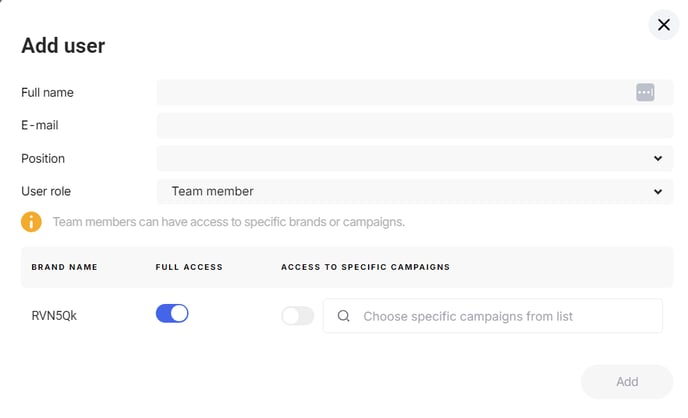Close the Add user dialog
Image resolution: width=688 pixels, height=418 pixels.
coord(663,25)
